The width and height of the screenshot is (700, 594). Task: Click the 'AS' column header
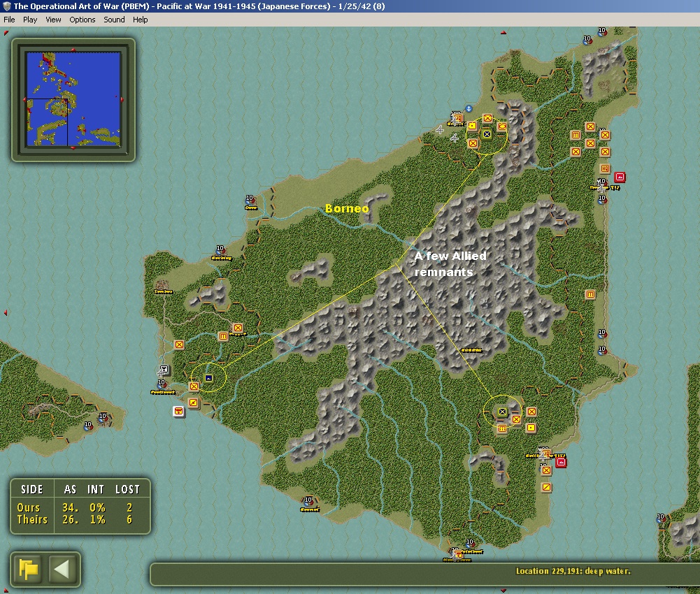(x=70, y=490)
